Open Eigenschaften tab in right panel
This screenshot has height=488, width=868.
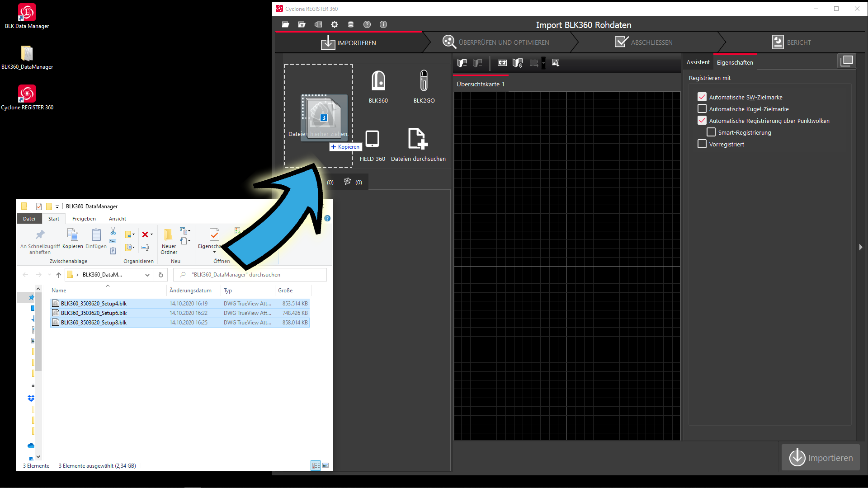click(735, 62)
